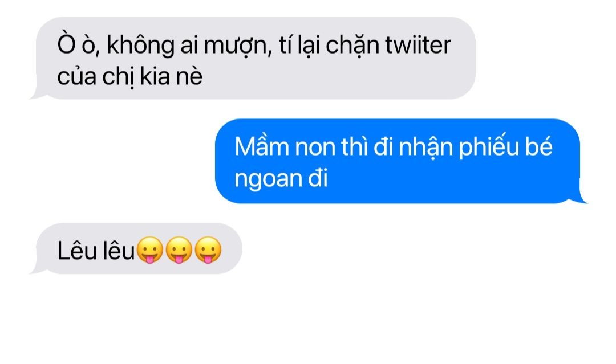Click the tail of the Lêu lêu bubble
Screen dimensions: 616x364
tap(37, 268)
